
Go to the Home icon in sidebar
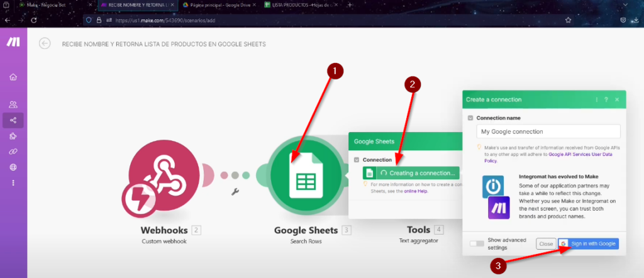pos(13,77)
